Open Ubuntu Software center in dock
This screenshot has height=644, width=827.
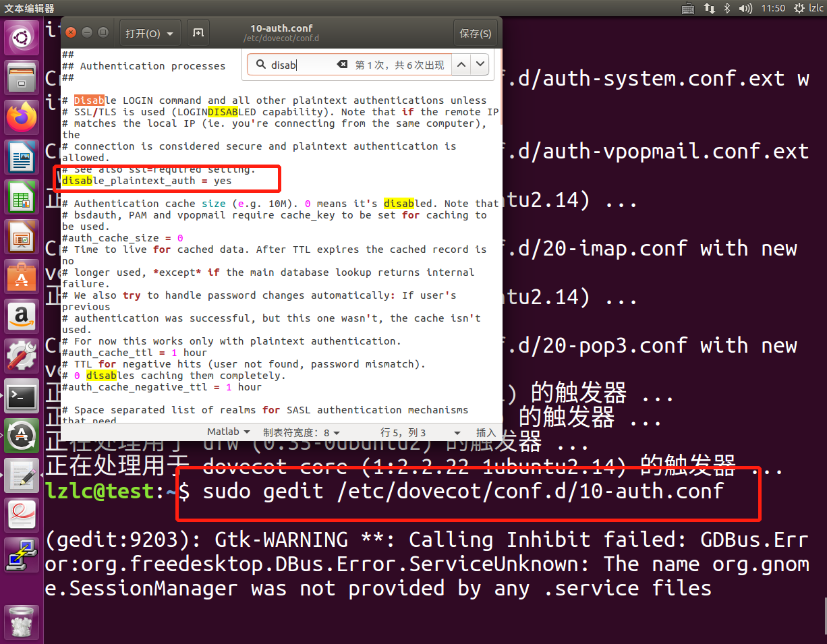tap(22, 277)
